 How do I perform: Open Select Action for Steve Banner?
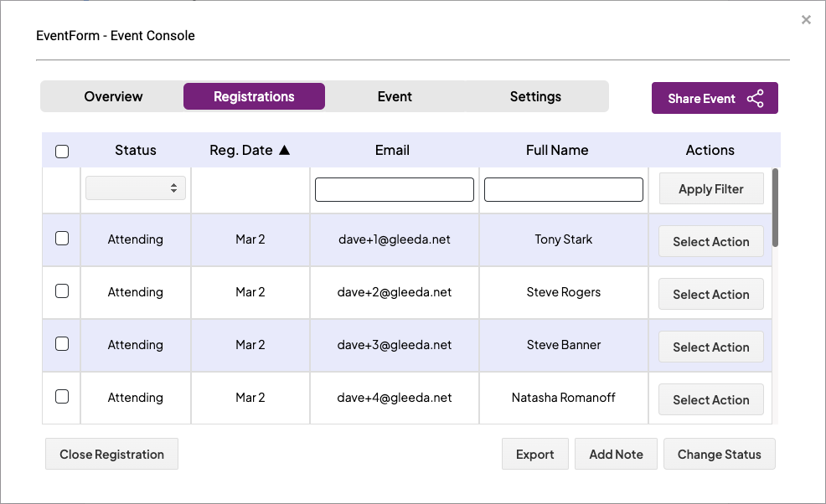[710, 347]
